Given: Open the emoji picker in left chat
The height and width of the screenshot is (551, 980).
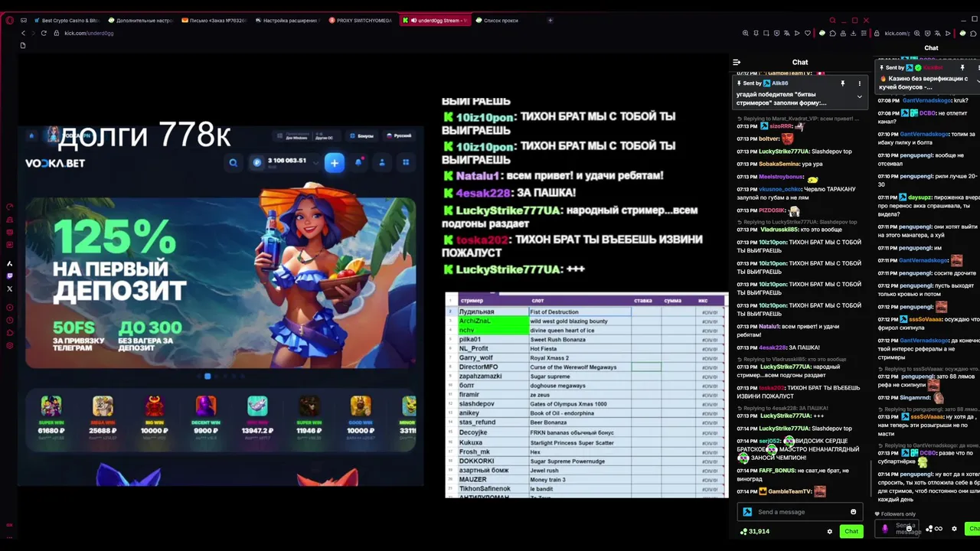Looking at the screenshot, I should pos(853,512).
